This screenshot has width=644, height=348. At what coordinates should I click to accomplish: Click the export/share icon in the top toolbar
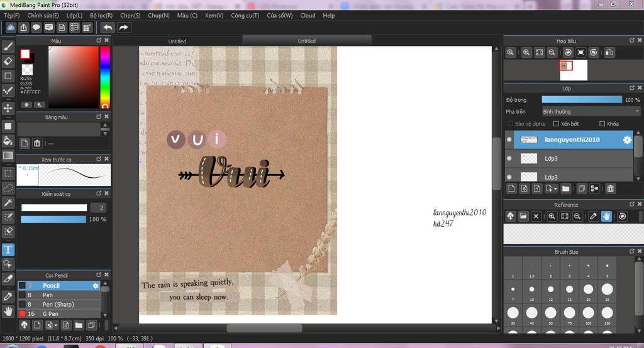[x=23, y=28]
